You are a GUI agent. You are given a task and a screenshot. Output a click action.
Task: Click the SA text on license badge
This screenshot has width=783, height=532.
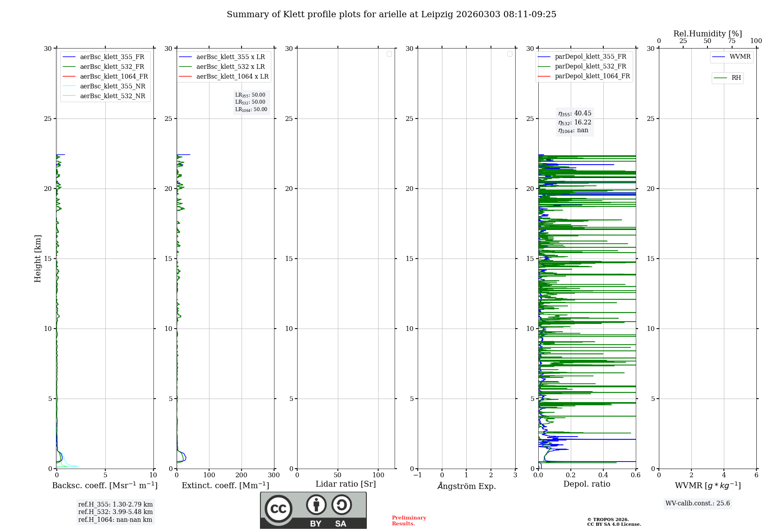click(x=341, y=524)
